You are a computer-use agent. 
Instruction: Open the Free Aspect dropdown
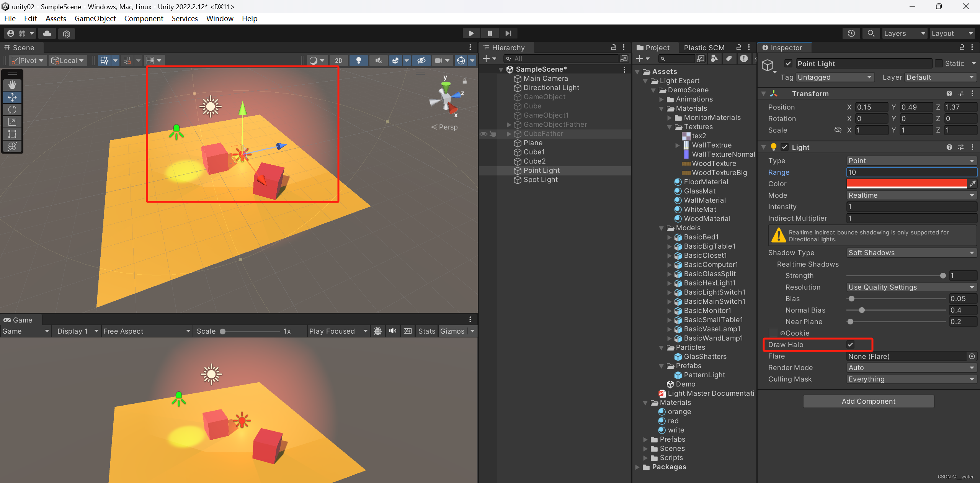(x=147, y=331)
